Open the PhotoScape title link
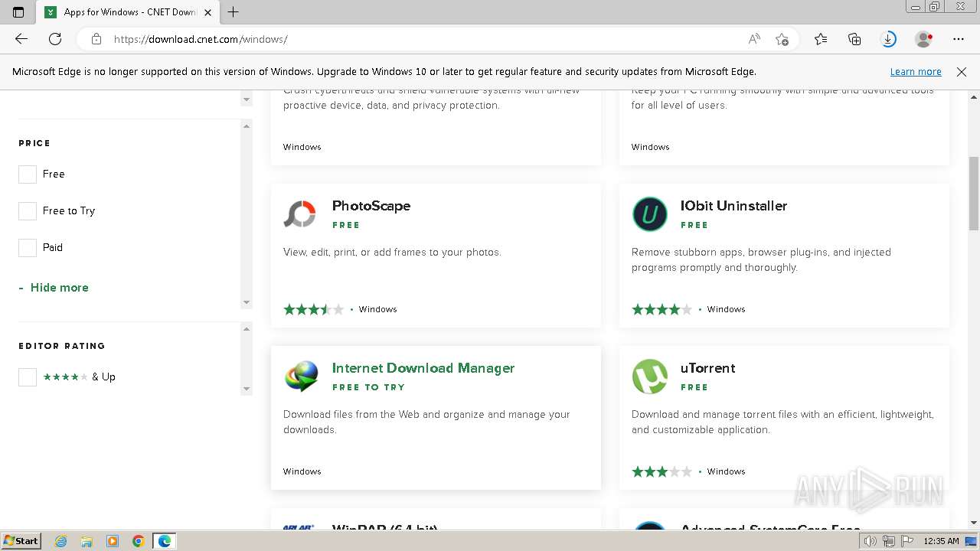980x551 pixels. click(x=371, y=206)
